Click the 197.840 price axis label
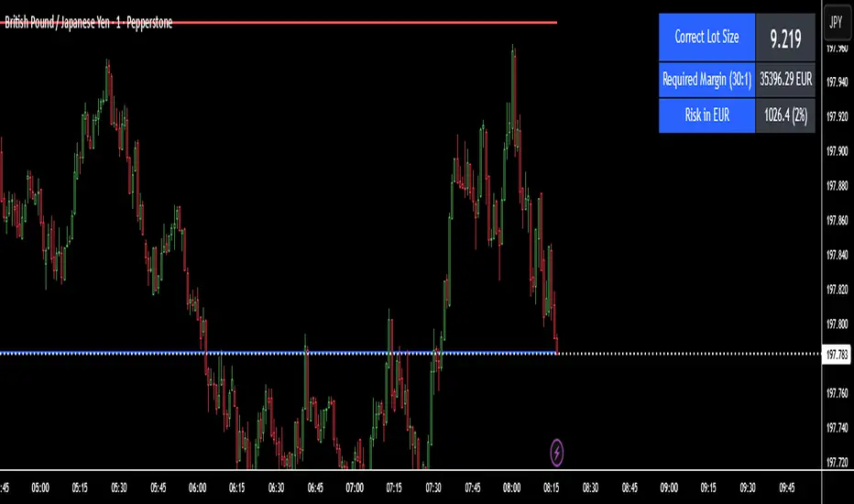The width and height of the screenshot is (854, 504). pyautogui.click(x=838, y=255)
